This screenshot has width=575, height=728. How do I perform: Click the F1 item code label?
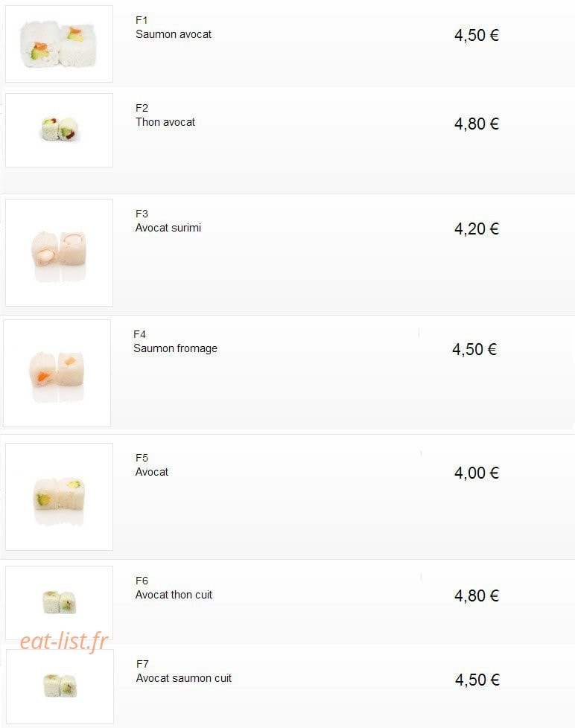coord(142,20)
